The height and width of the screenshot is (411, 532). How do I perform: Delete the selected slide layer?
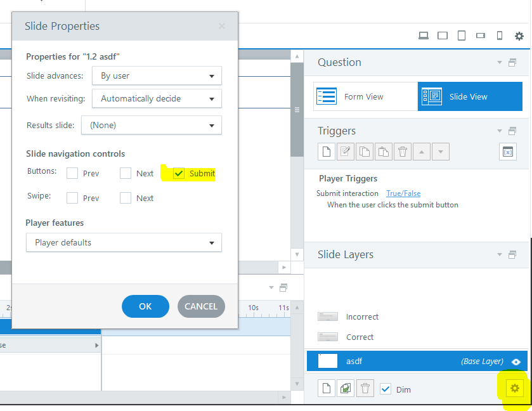tap(365, 388)
